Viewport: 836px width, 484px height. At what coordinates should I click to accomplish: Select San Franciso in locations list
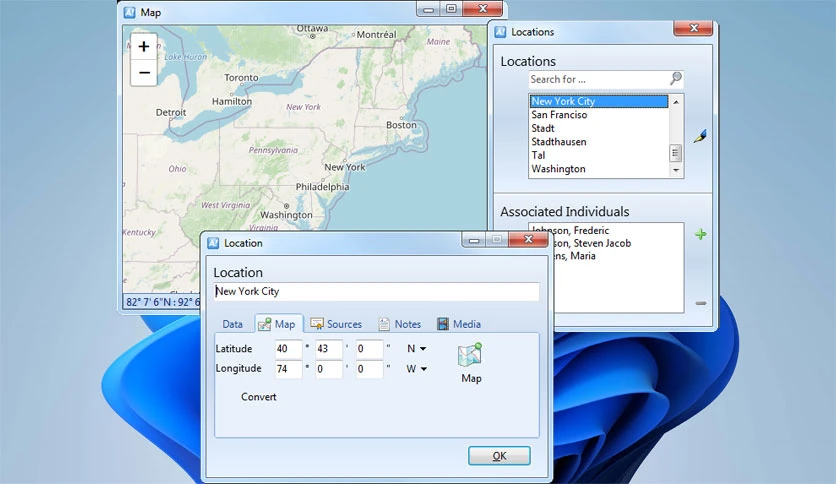(599, 115)
